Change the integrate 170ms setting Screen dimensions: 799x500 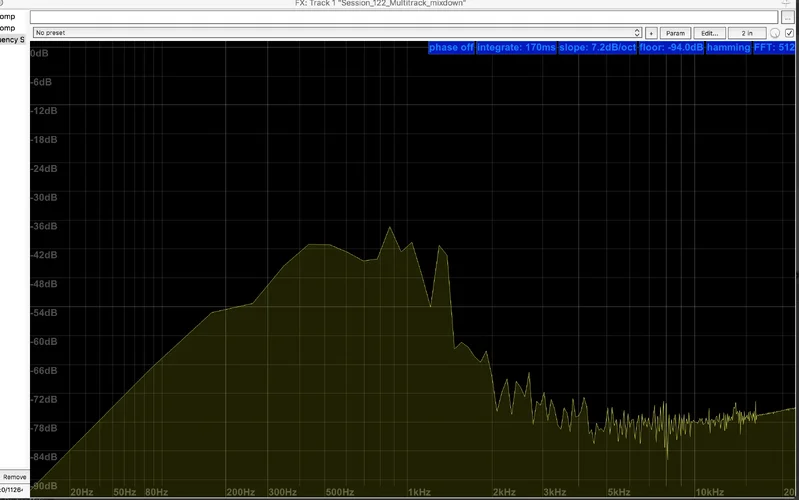point(516,47)
